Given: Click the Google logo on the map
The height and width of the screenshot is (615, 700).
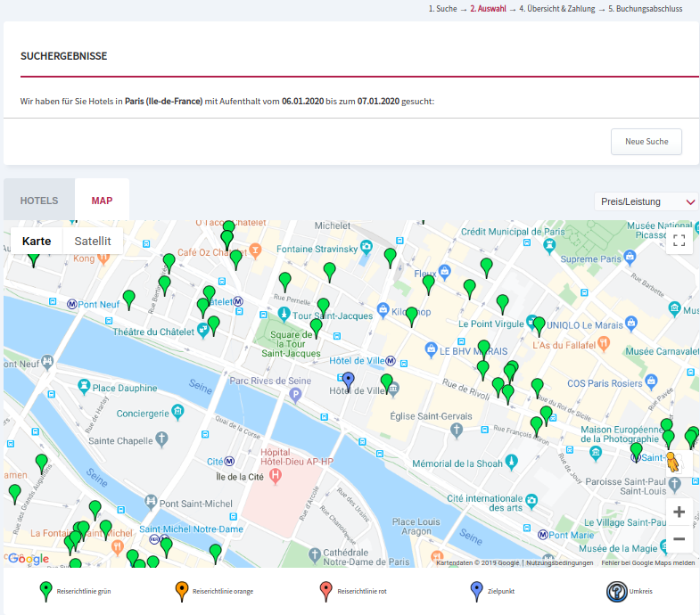Looking at the screenshot, I should (x=29, y=558).
